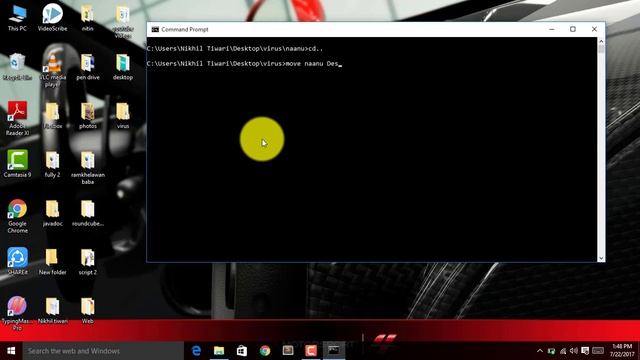Select the Nikhil tiwari folder
Screen dimensions: 640x360
(52, 311)
